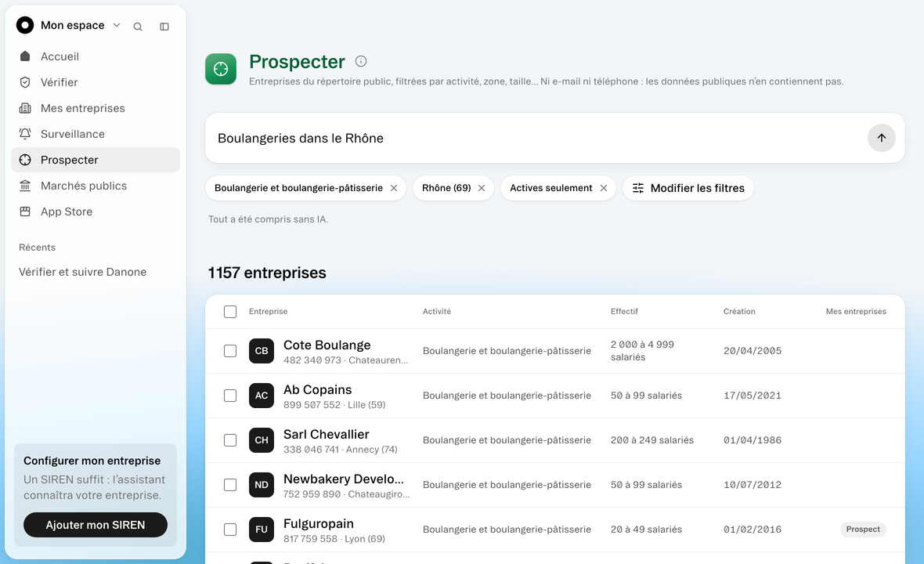Click the Prospect badge on Fulguropain row
Screen dimensions: 924x564
point(863,530)
